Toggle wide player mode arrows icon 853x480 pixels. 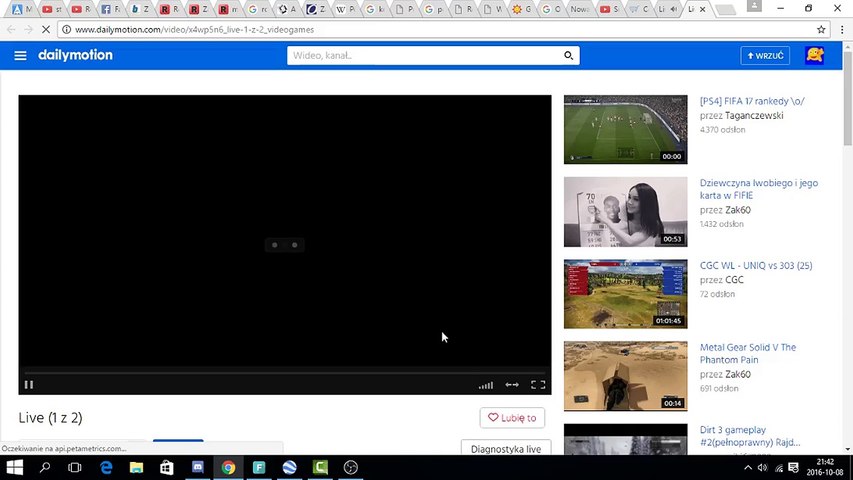[512, 385]
